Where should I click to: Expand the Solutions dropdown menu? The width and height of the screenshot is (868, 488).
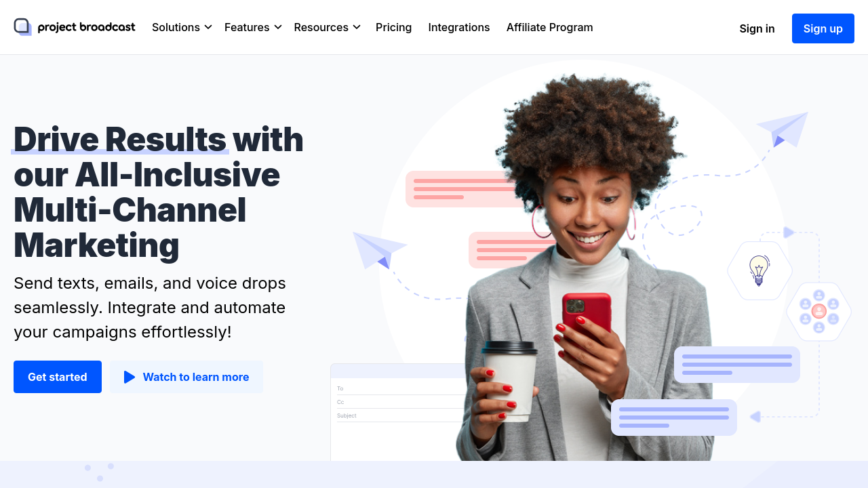click(182, 27)
